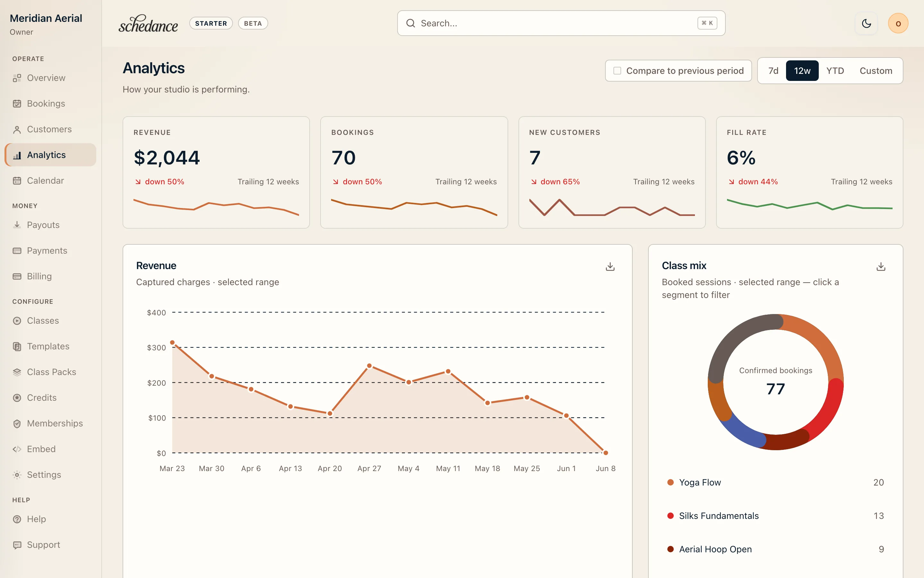Screen dimensions: 924x578
Task: Click the Customers person icon
Action: [17, 130]
